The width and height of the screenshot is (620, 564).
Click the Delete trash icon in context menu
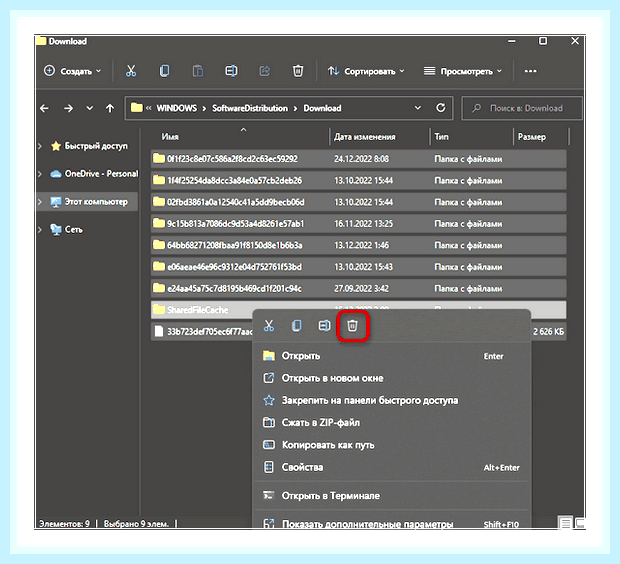point(352,326)
